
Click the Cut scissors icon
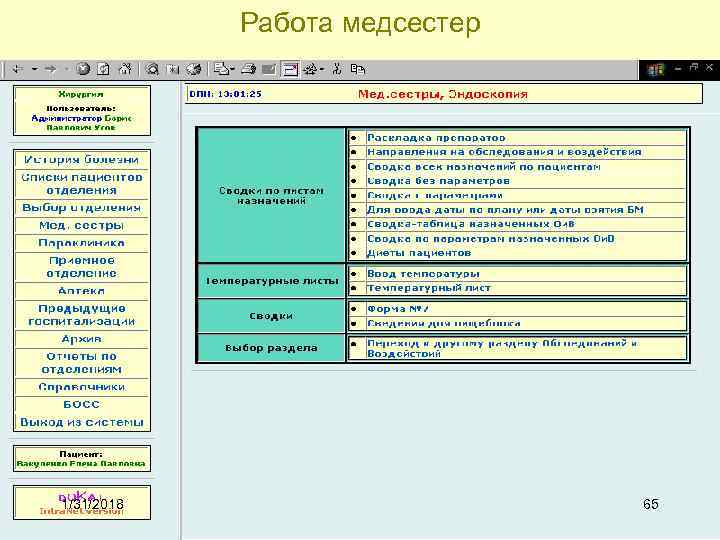pos(338,69)
